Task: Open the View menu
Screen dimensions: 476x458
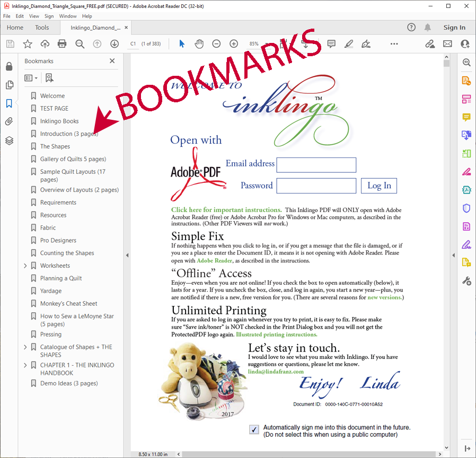Action: point(34,16)
